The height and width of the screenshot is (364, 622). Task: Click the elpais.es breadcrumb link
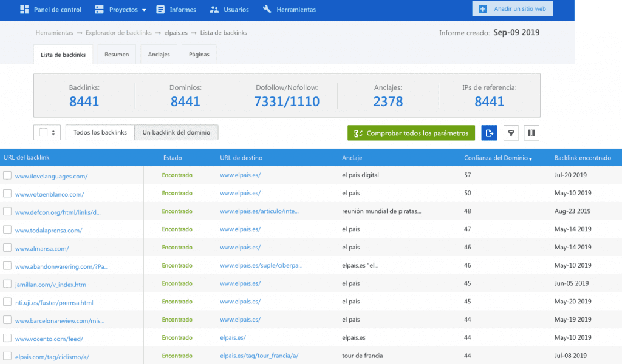[176, 33]
